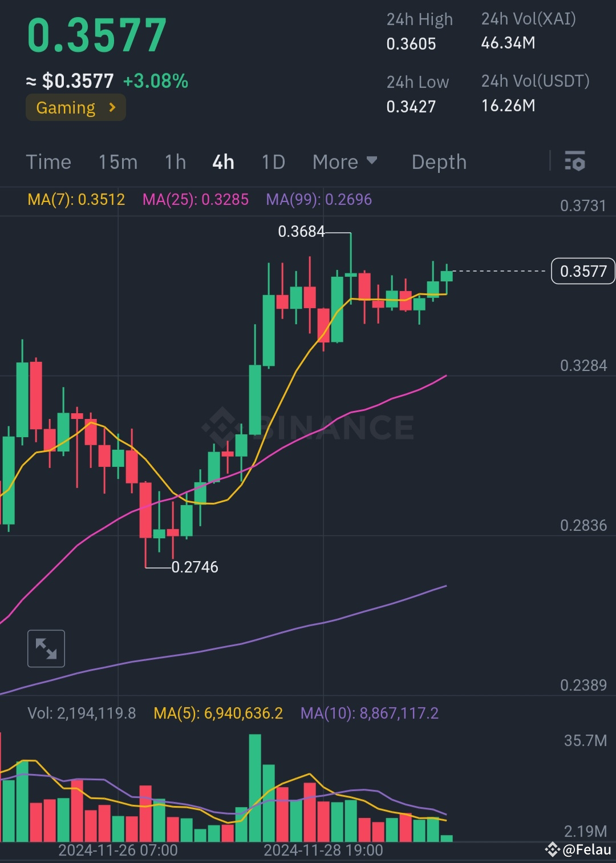This screenshot has width=616, height=863.
Task: Open the More timeframes dropdown
Action: pyautogui.click(x=345, y=162)
